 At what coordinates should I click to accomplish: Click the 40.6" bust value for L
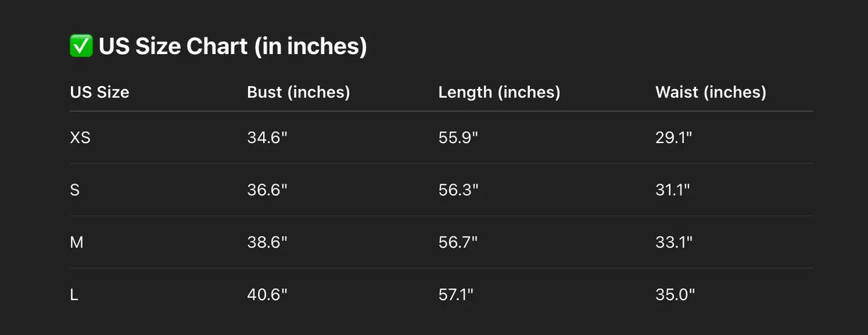pyautogui.click(x=267, y=295)
